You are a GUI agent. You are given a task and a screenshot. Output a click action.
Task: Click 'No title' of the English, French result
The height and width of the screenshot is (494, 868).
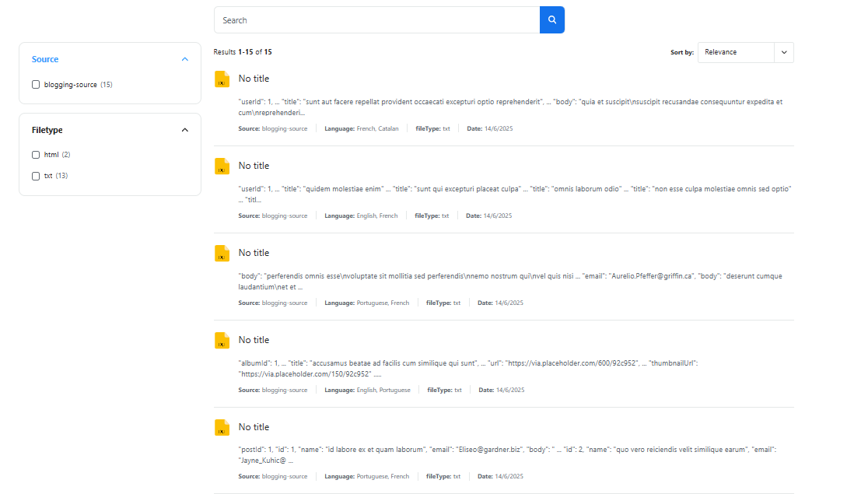point(254,166)
